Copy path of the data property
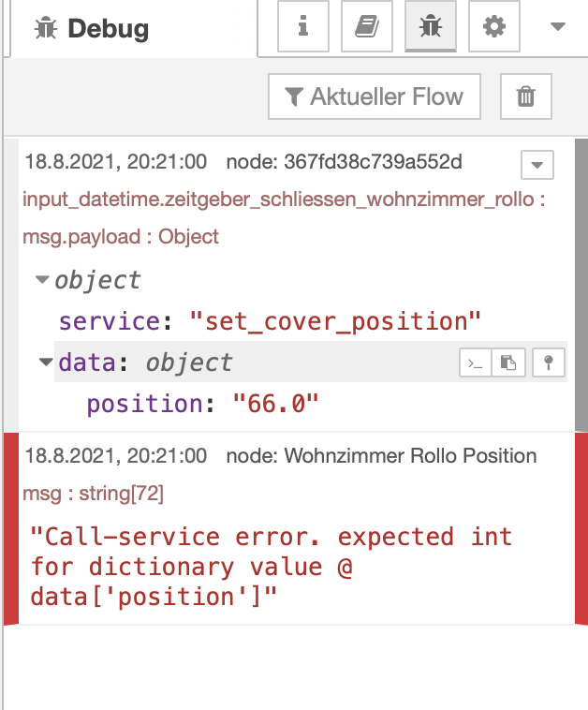 click(x=476, y=362)
